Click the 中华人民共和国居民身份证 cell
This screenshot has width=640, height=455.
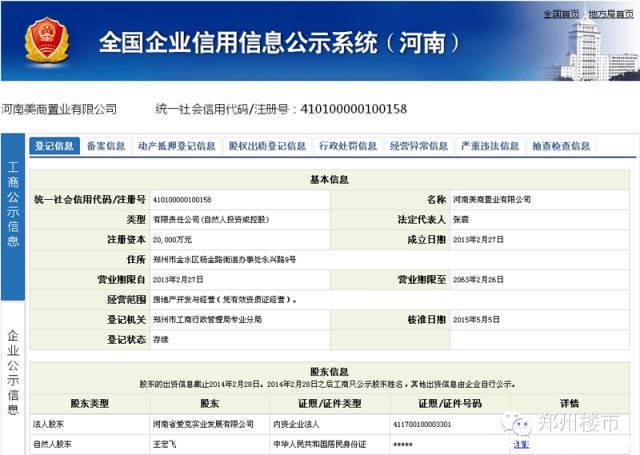(320, 444)
